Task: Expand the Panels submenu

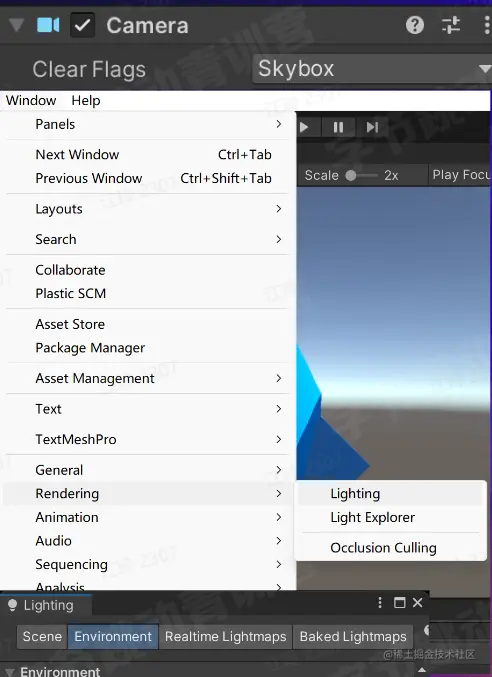Action: pos(148,124)
